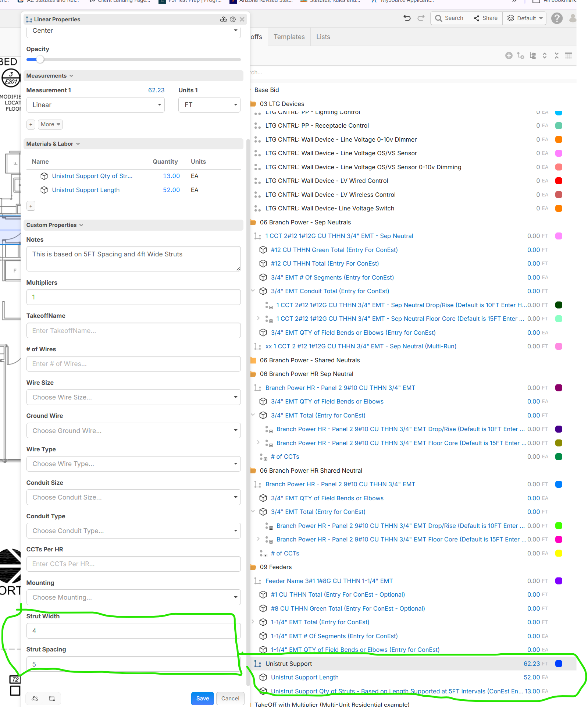
Task: Click the table view icon
Action: coord(568,56)
